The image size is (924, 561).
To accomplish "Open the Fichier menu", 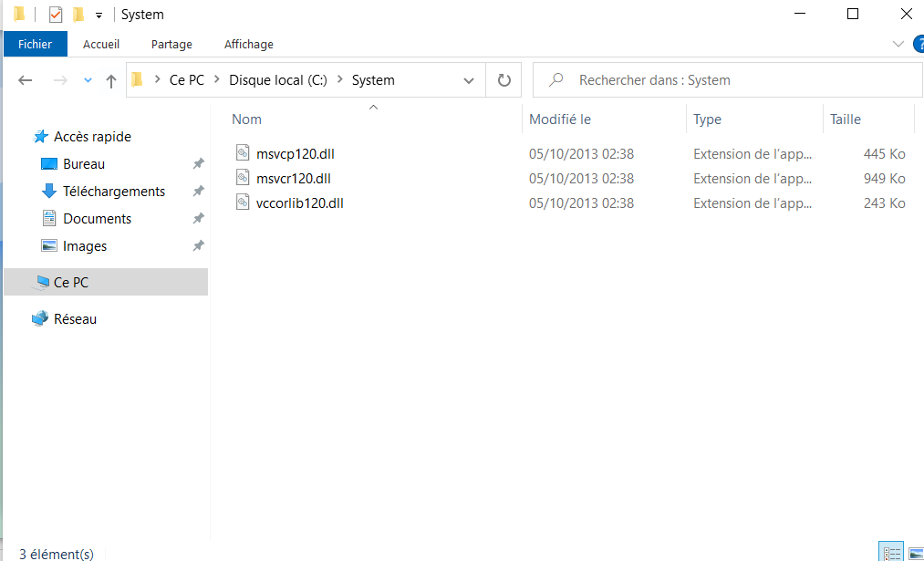I will click(36, 44).
